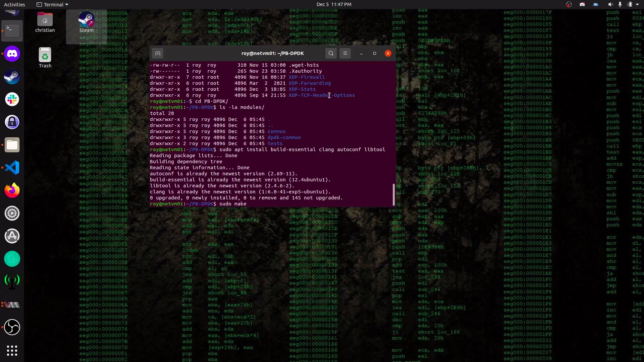Screen dimensions: 644x362
Task: Open the terminal search button
Action: (x=331, y=53)
